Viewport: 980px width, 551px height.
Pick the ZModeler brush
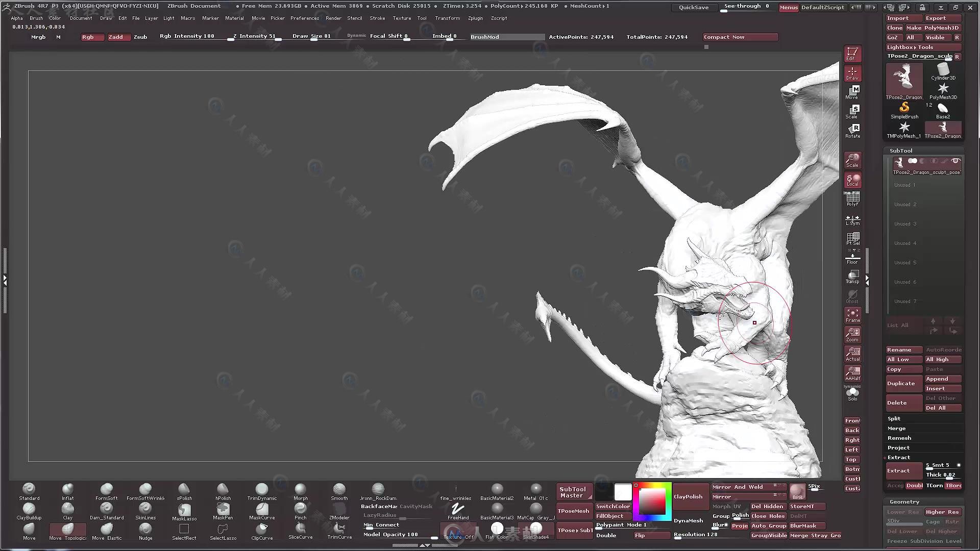(339, 511)
